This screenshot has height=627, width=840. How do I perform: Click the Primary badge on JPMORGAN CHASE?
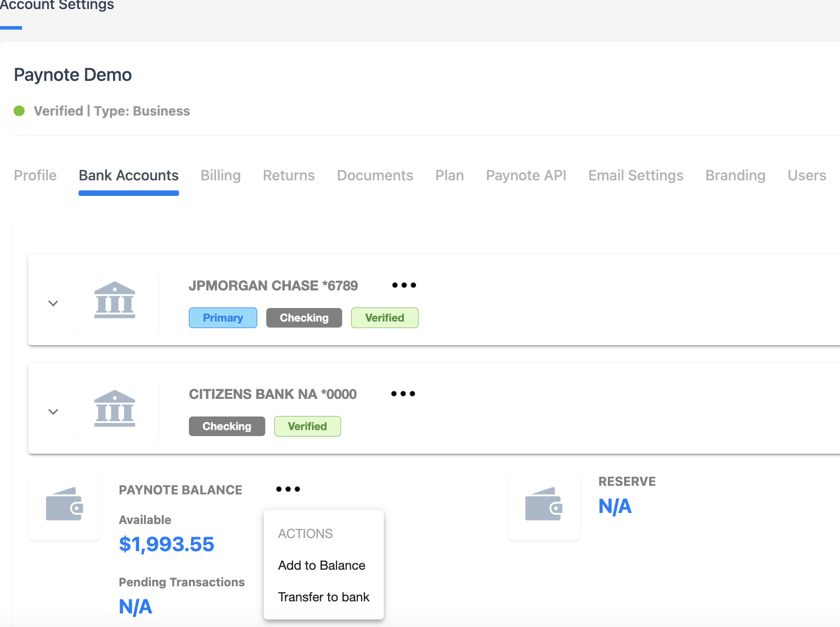pyautogui.click(x=223, y=318)
